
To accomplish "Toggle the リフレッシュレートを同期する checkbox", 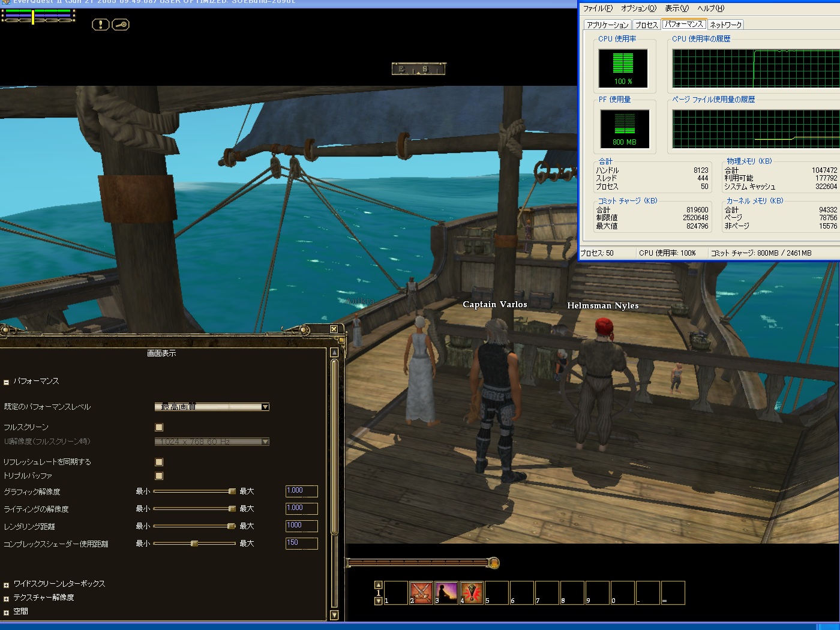I will 159,462.
